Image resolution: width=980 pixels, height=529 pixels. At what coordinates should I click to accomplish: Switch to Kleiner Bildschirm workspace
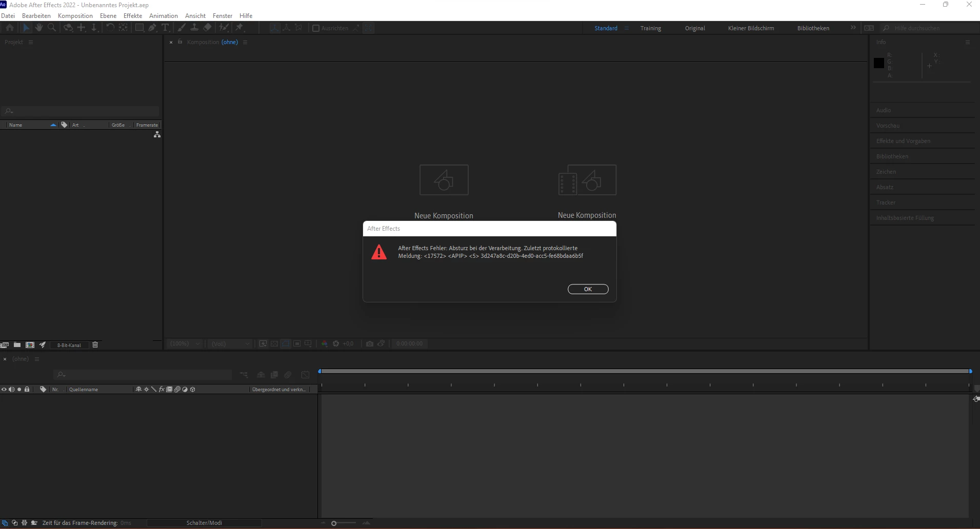coord(751,28)
